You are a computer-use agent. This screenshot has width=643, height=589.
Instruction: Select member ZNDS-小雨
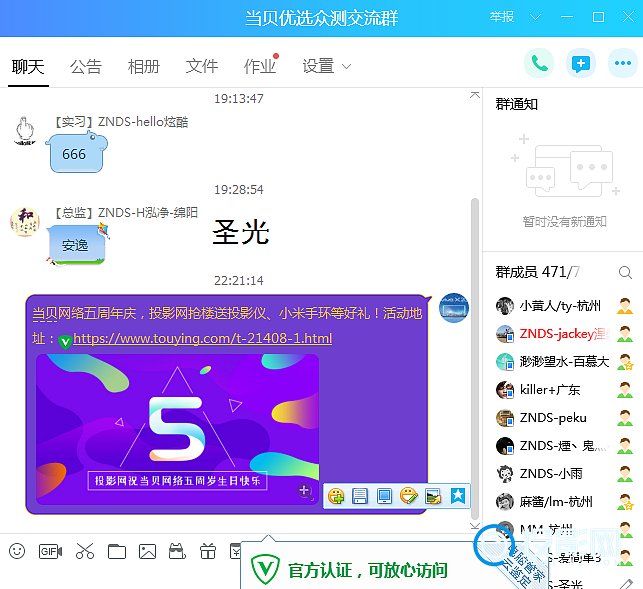(564, 474)
